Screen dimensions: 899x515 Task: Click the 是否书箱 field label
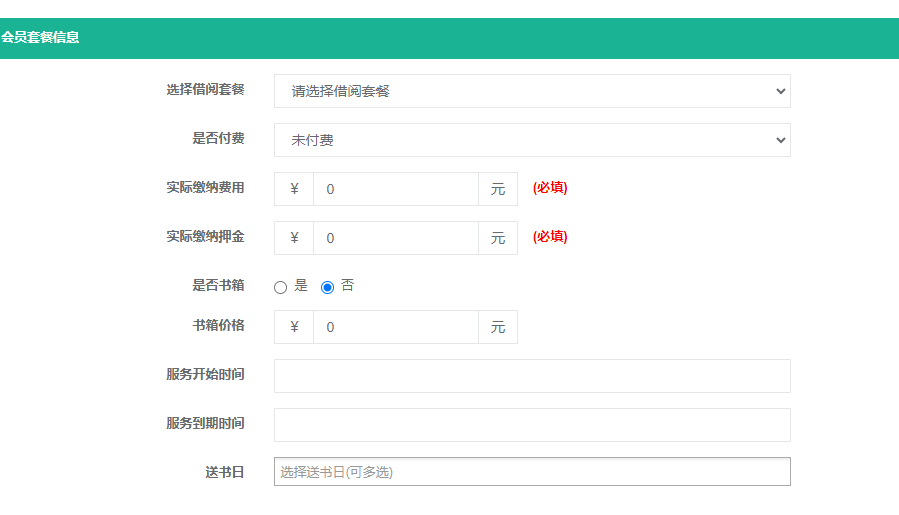point(218,285)
